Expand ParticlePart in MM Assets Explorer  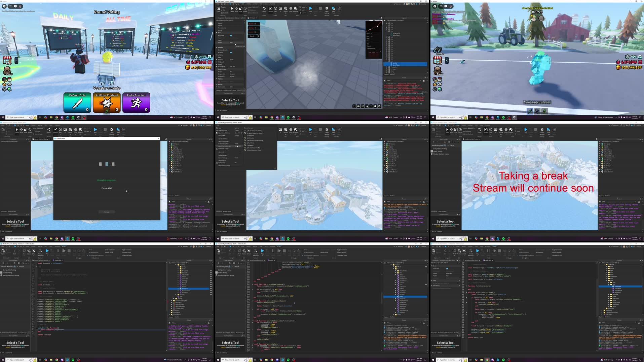[387, 67]
